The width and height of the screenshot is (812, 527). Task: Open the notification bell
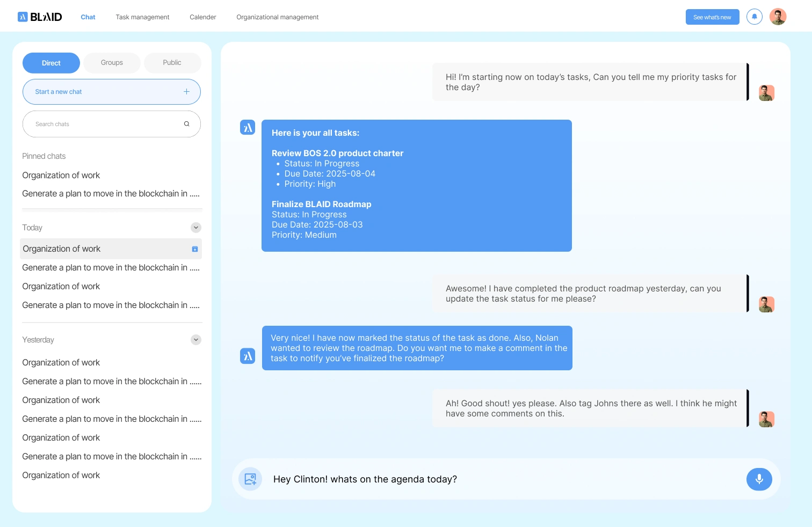click(x=755, y=17)
